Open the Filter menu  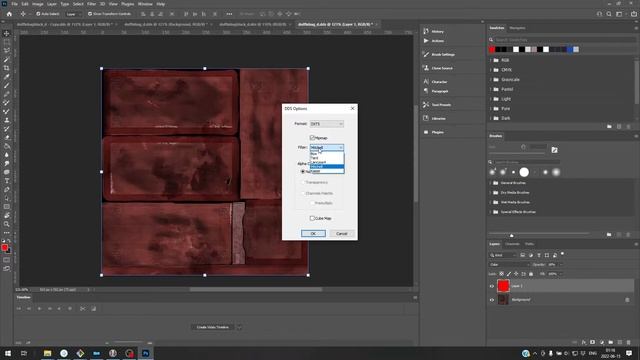(x=91, y=4)
